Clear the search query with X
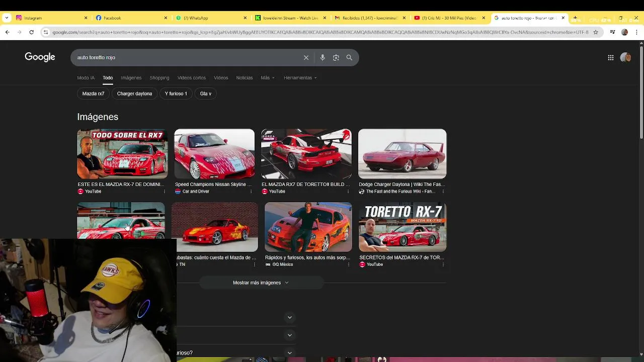This screenshot has height=362, width=644. [306, 57]
